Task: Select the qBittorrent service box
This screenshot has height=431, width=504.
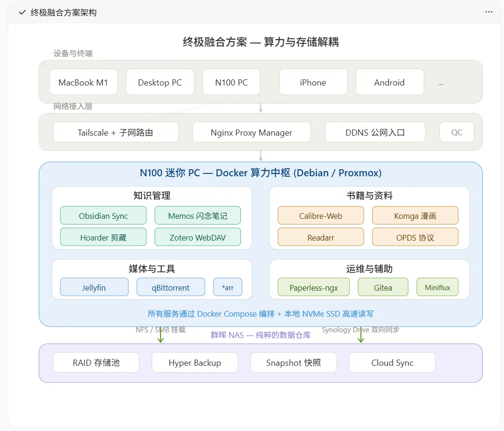Action: (171, 287)
